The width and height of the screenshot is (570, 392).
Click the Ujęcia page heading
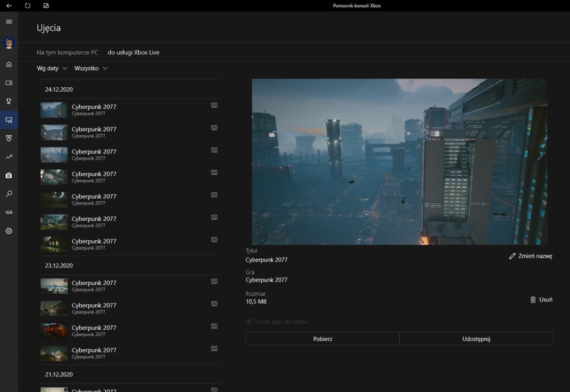point(49,28)
